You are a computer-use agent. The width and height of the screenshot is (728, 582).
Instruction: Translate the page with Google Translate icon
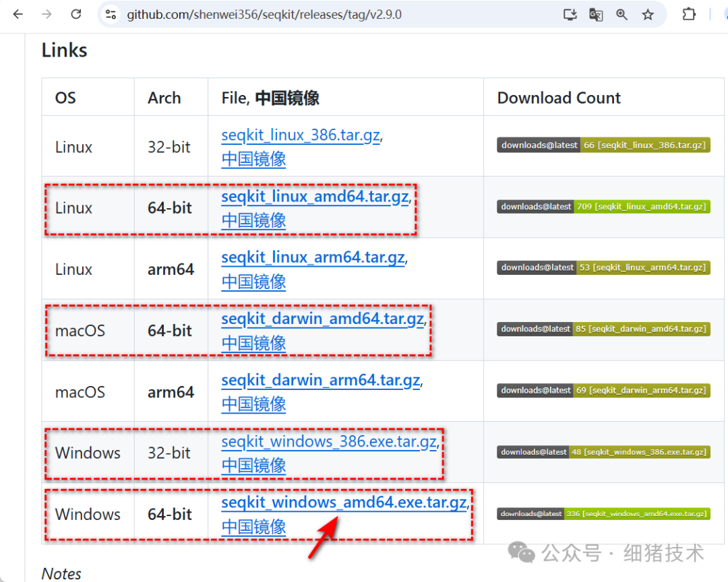point(596,14)
